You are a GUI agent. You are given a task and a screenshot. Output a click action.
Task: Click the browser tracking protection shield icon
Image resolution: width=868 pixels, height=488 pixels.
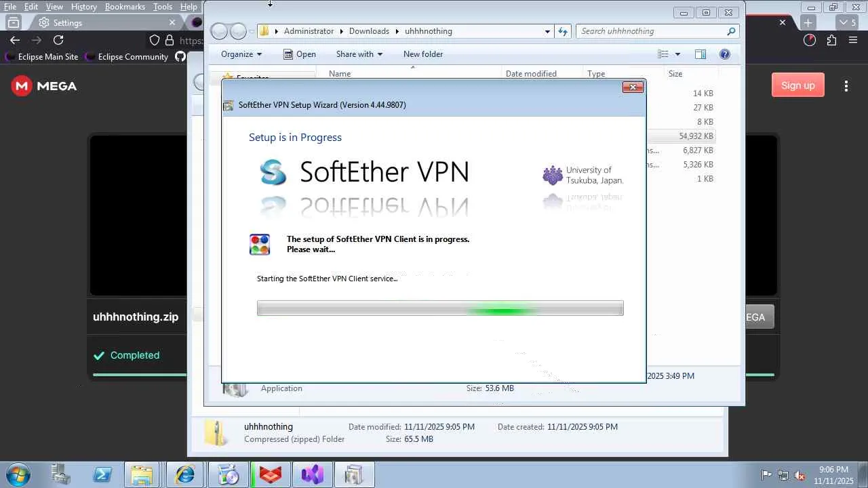click(x=155, y=40)
